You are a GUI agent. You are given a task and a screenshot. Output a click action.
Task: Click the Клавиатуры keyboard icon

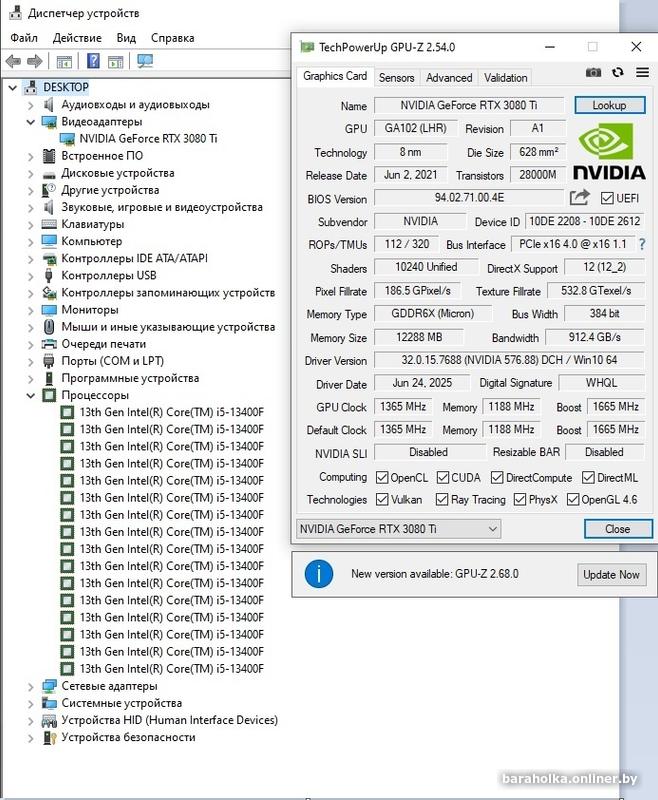(49, 224)
